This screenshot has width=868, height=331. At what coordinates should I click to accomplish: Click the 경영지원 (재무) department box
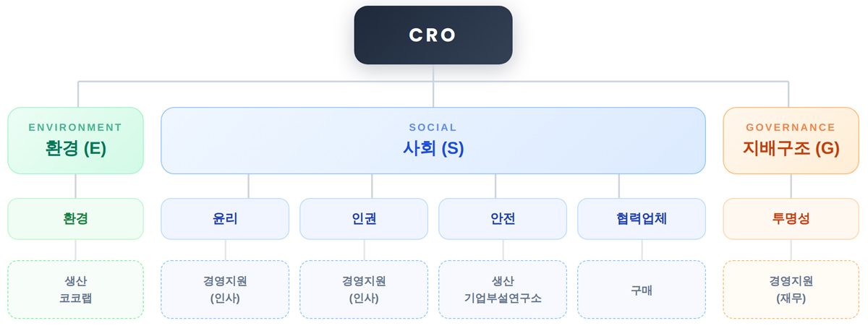point(791,289)
